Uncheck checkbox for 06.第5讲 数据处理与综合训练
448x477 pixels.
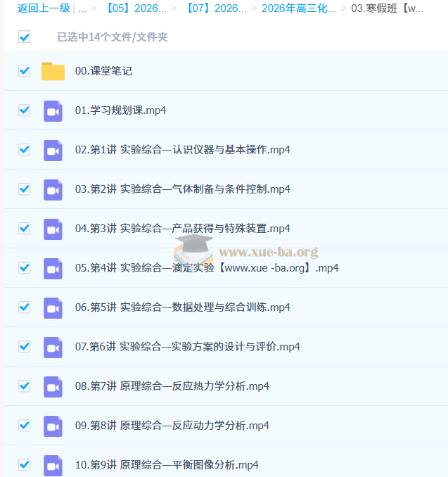point(24,307)
